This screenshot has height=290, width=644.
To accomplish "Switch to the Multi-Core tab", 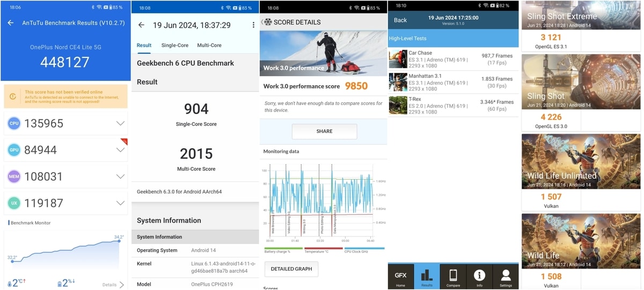I will tap(209, 46).
